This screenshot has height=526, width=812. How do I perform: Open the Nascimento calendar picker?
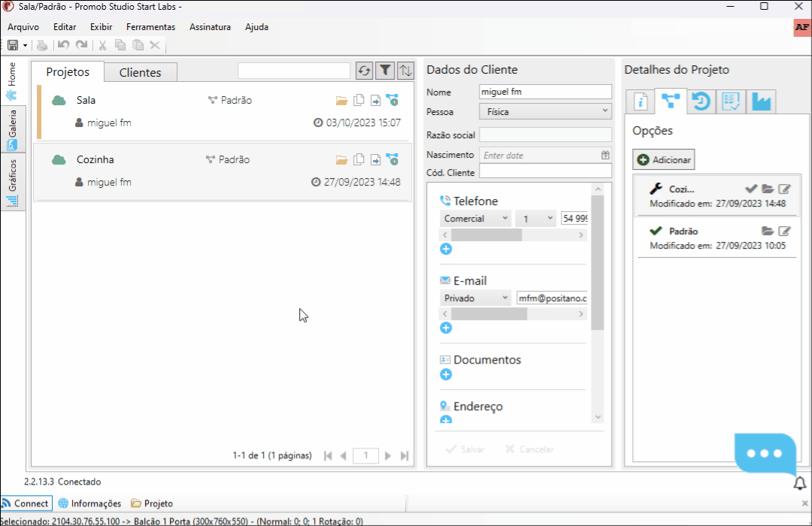point(604,155)
